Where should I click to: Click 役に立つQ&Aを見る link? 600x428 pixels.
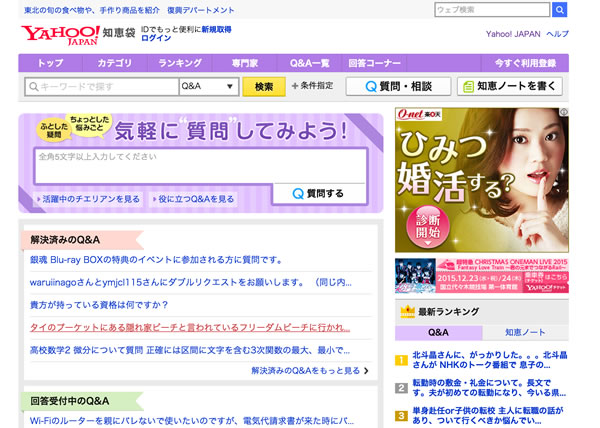coord(194,199)
